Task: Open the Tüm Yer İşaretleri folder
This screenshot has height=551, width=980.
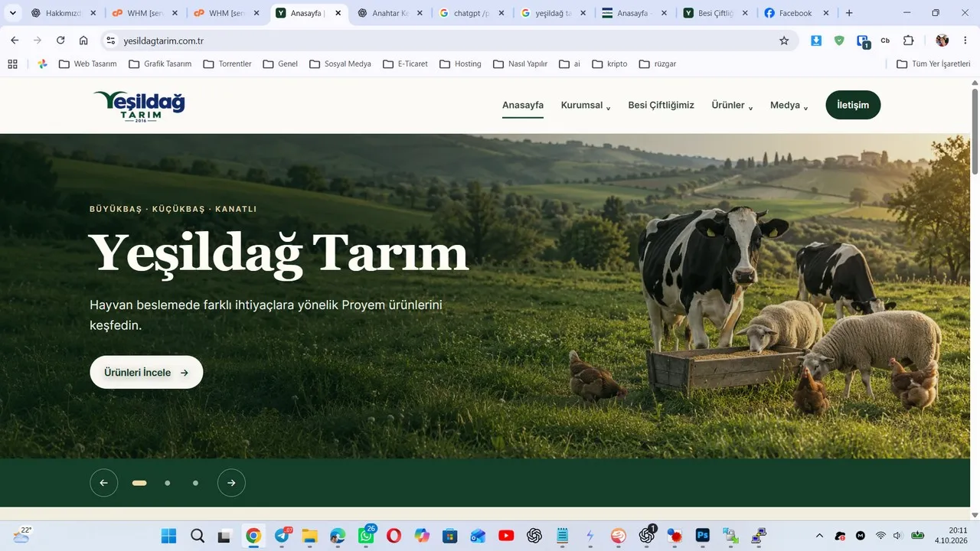Action: [x=933, y=64]
